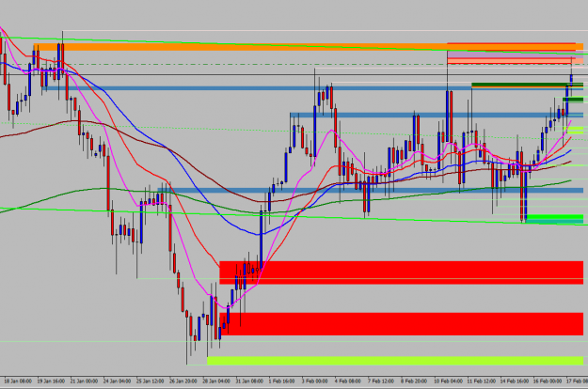The image size is (588, 389).
Task: Click the '16 Feb 00:00' time axis label
Action: click(548, 381)
